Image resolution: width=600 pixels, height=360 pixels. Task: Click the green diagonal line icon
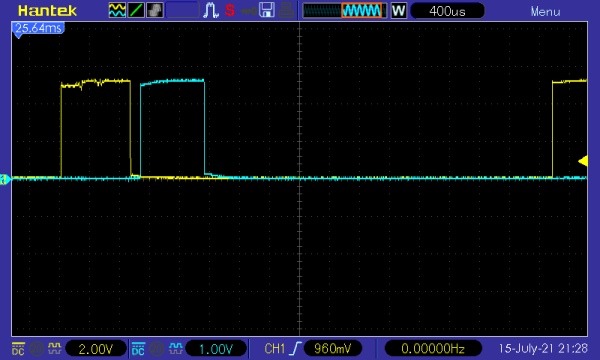(x=136, y=10)
